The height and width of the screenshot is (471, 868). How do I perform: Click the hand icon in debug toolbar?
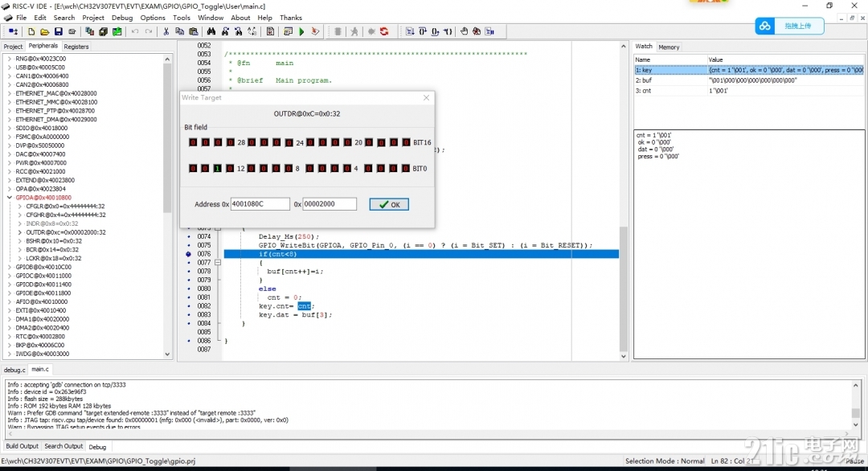coord(464,31)
